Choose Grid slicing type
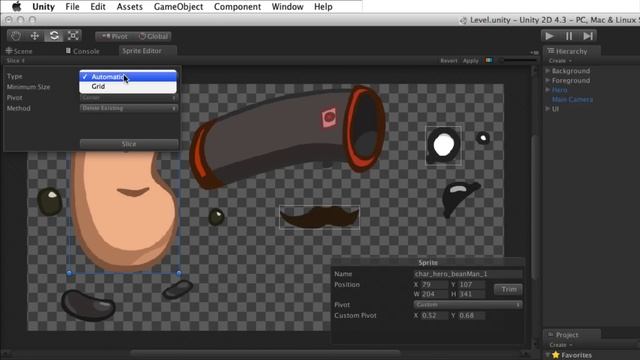 pos(128,87)
